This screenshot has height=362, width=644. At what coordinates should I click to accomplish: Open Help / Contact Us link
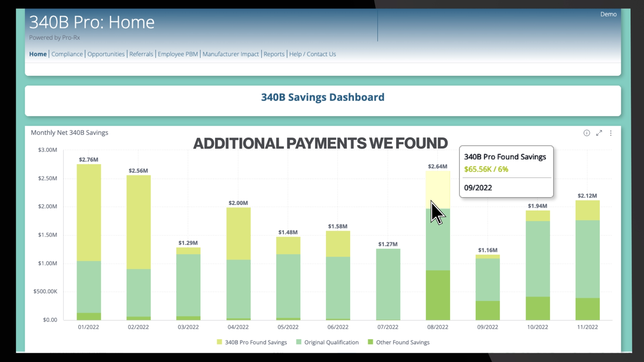[x=313, y=54]
